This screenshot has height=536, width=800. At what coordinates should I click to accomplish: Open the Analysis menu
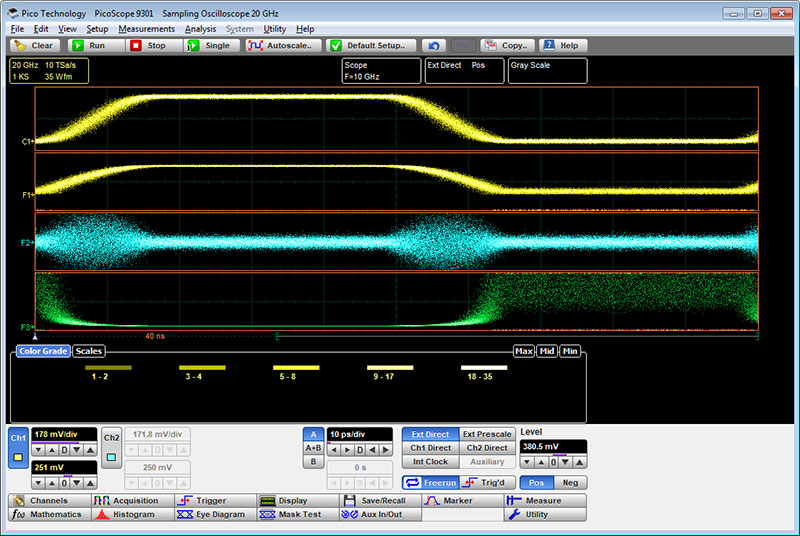pos(200,29)
